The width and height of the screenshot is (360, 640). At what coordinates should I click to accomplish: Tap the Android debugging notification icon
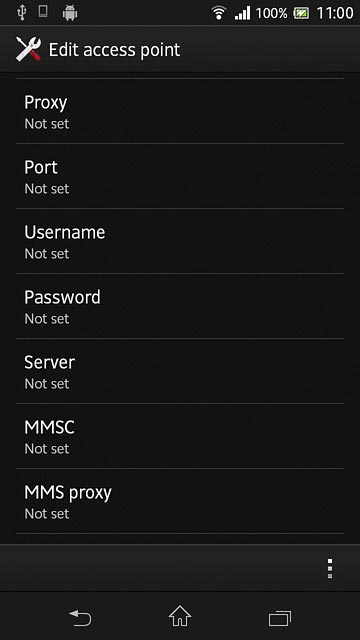click(x=70, y=13)
